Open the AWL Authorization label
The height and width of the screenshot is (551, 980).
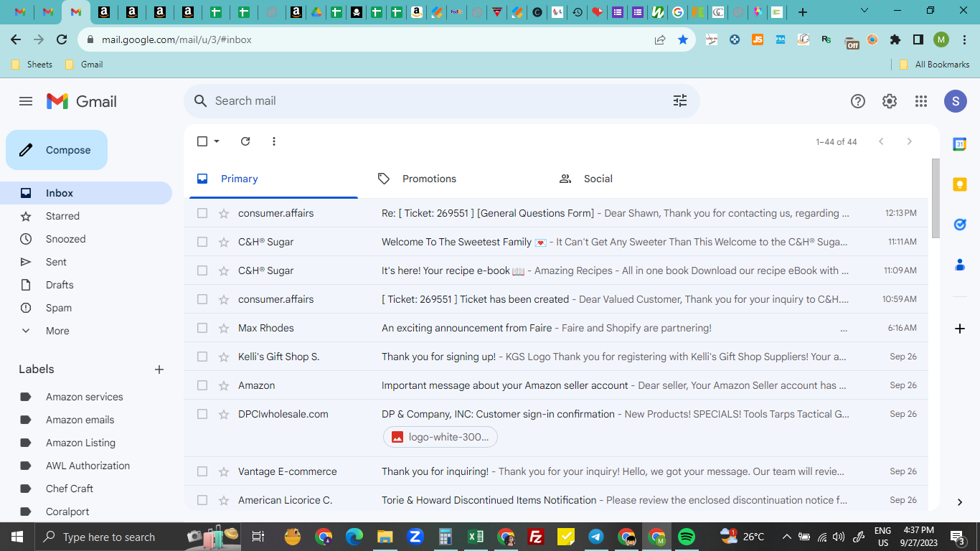[86, 466]
